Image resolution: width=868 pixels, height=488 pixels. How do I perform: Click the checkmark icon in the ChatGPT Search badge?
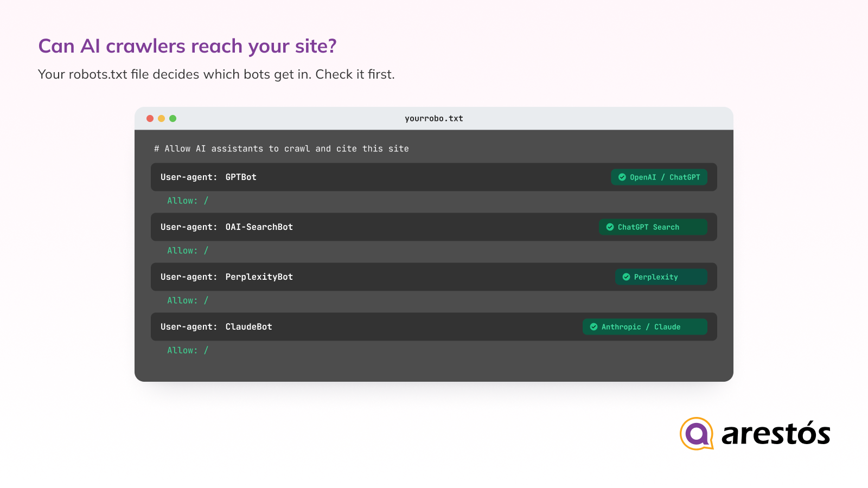(x=610, y=227)
